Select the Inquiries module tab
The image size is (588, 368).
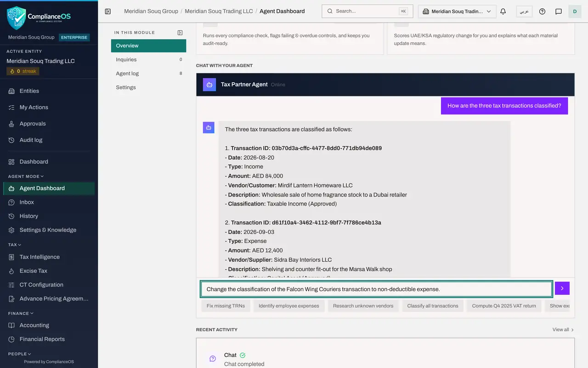pos(148,59)
